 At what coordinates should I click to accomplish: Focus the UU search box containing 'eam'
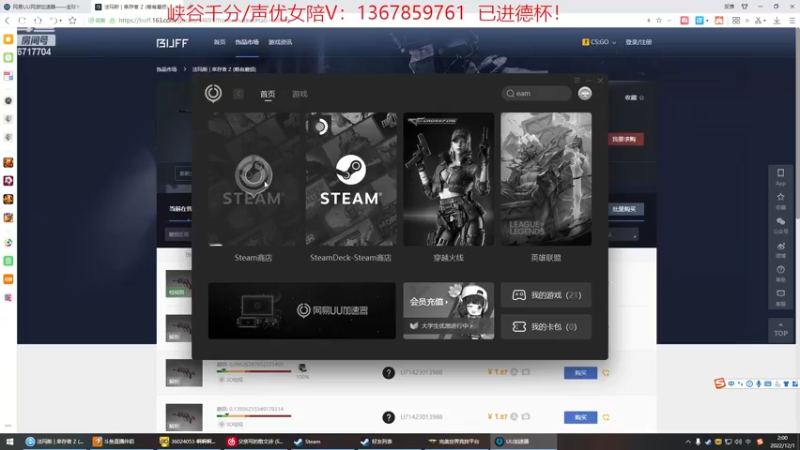[x=536, y=93]
